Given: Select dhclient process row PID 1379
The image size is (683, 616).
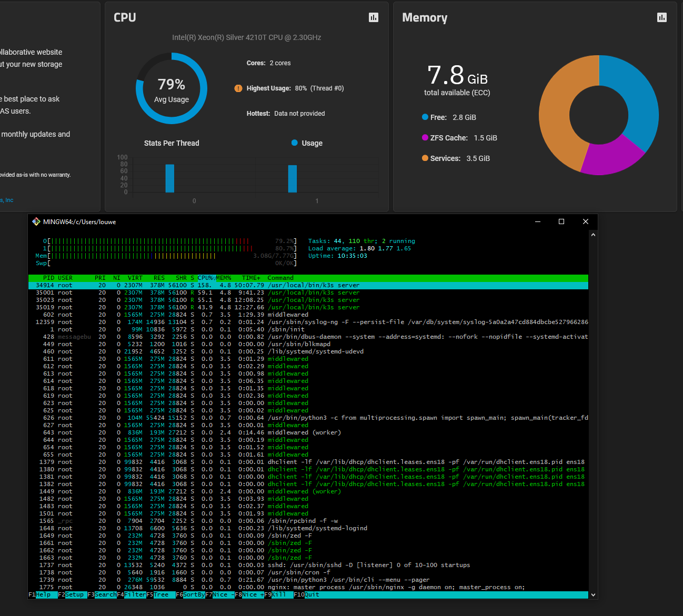Looking at the screenshot, I should (x=308, y=462).
